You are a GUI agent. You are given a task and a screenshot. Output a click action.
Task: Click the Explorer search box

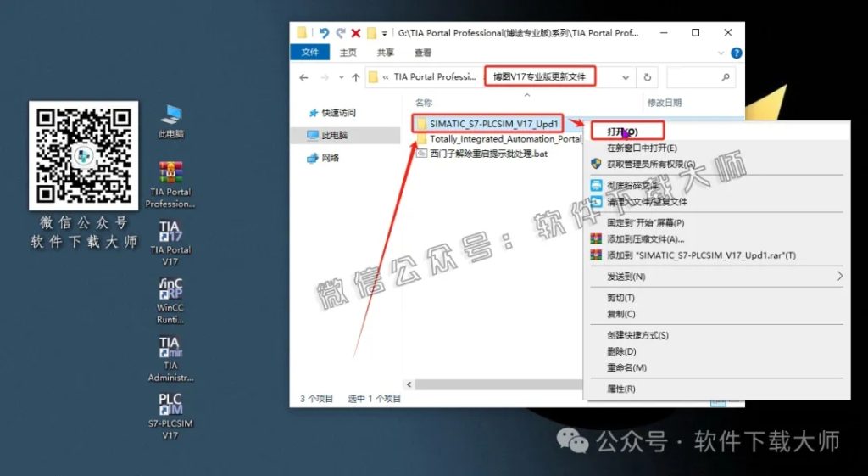(701, 77)
